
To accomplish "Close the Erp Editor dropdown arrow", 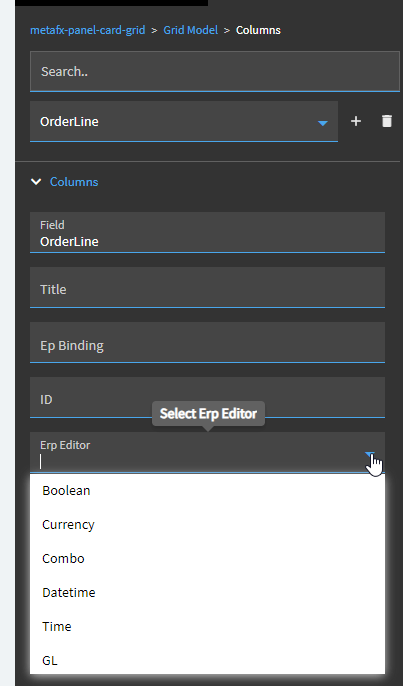I will click(x=370, y=455).
